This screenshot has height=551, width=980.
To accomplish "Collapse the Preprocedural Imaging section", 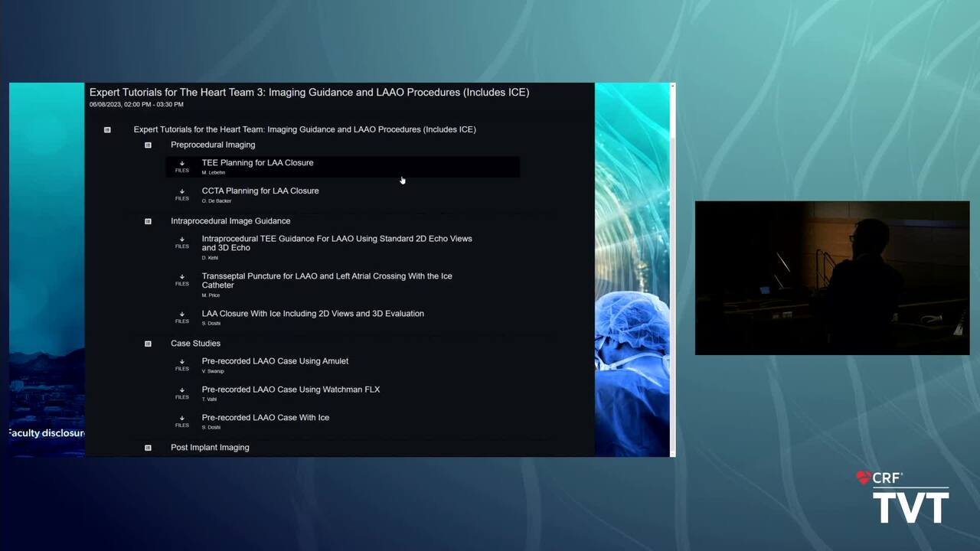I will coord(148,145).
